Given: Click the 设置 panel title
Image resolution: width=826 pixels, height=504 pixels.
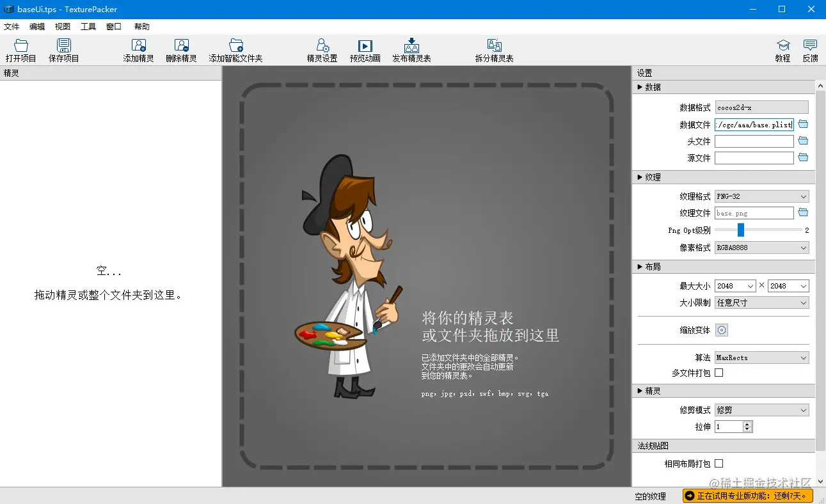Looking at the screenshot, I should pos(645,73).
